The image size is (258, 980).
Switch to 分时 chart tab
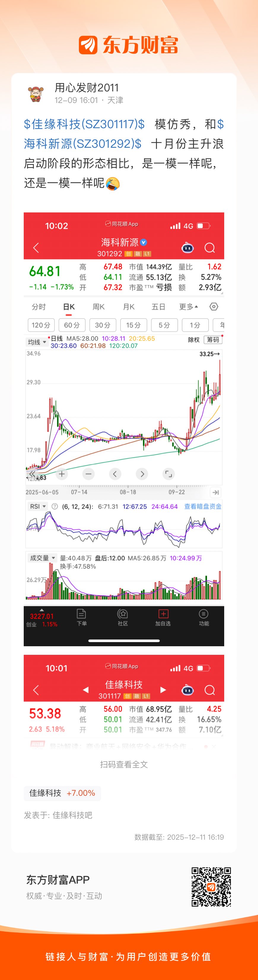[39, 306]
